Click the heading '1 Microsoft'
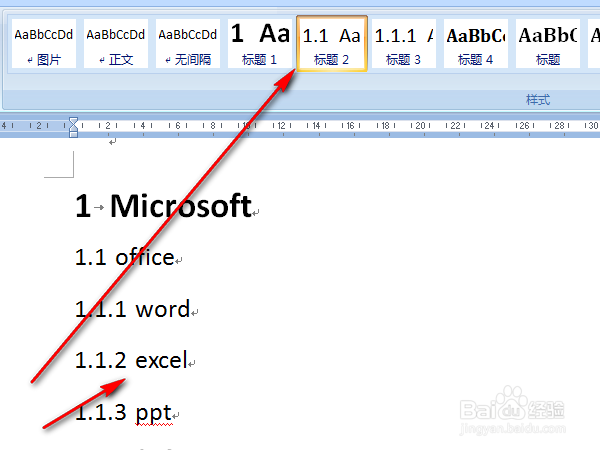 [x=163, y=206]
